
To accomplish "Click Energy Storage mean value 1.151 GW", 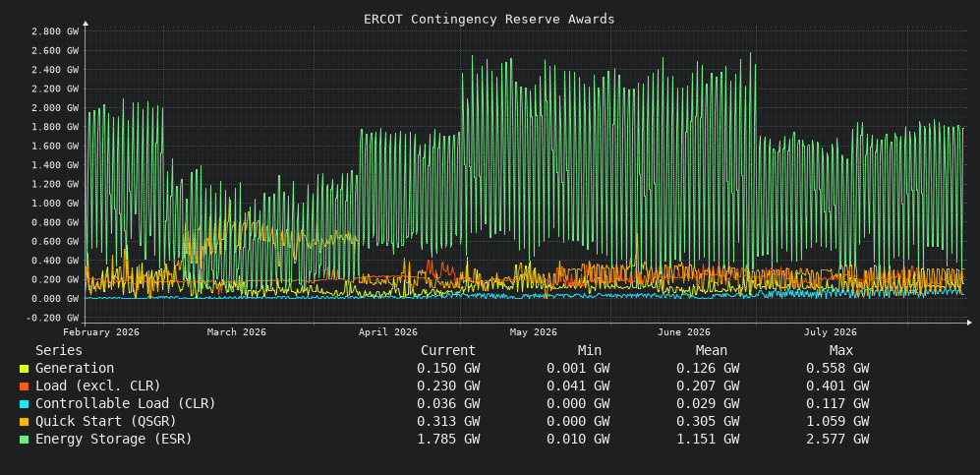I will click(x=708, y=439).
